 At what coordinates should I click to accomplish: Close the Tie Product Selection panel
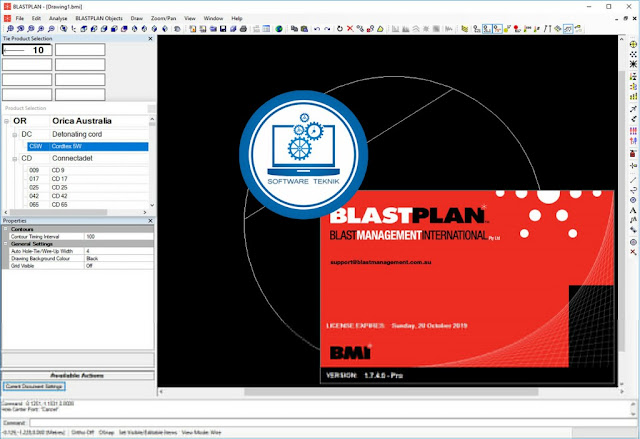point(150,38)
